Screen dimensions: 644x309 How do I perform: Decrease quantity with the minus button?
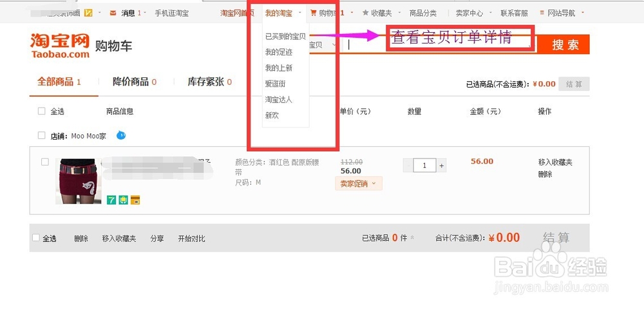click(408, 166)
